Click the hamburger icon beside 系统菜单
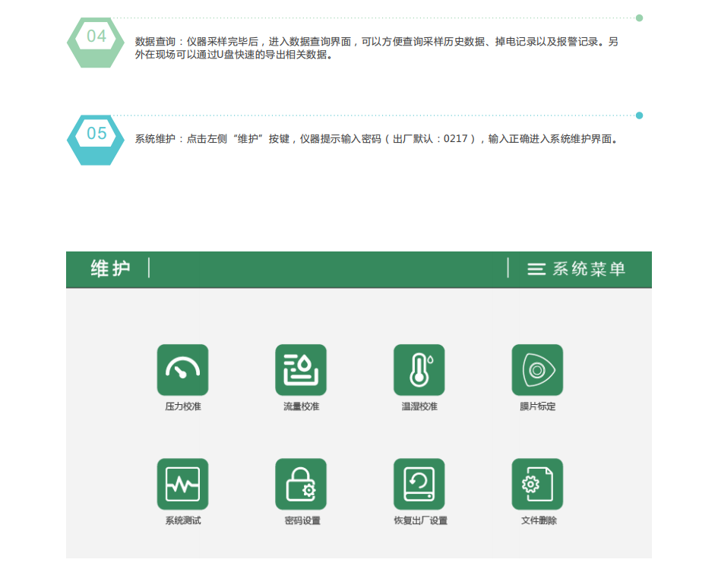Viewport: 718px width, 588px height. 536,269
